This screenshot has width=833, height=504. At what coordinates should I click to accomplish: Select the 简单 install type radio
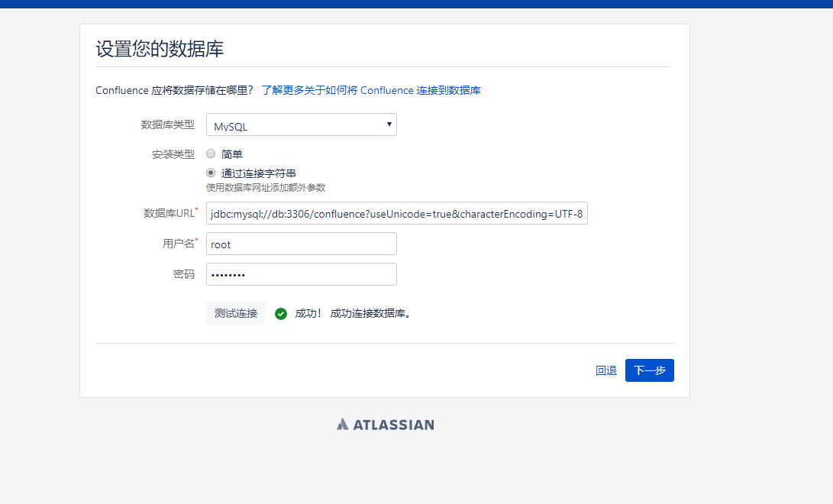[211, 154]
